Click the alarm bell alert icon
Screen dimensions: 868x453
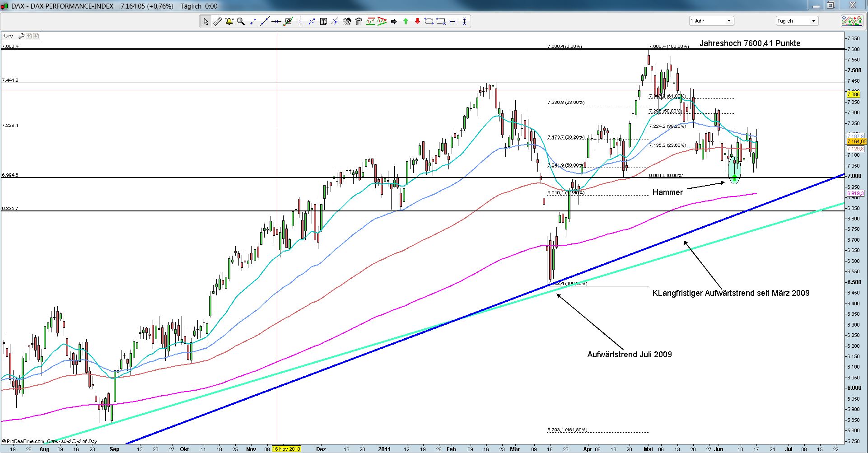[229, 21]
